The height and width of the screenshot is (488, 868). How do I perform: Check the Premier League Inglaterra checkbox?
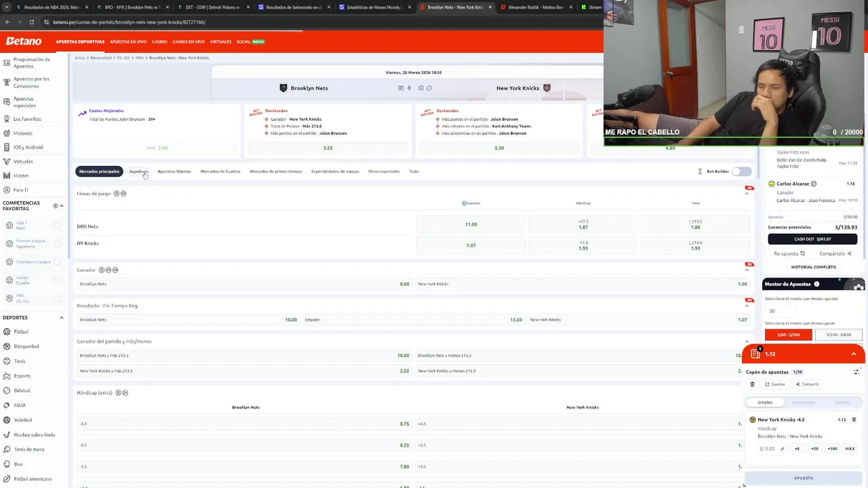pyautogui.click(x=57, y=244)
